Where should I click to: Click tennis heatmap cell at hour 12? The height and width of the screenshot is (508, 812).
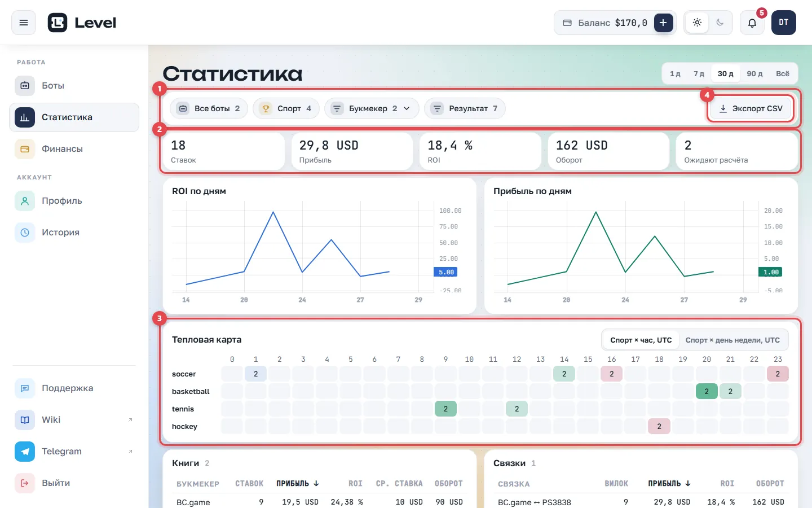coord(517,409)
